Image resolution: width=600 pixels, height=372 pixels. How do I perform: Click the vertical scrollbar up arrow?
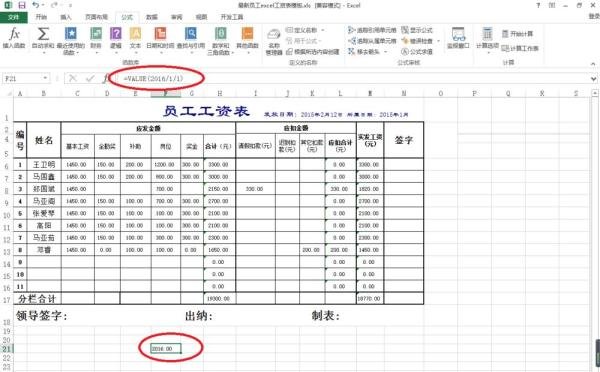coord(595,93)
